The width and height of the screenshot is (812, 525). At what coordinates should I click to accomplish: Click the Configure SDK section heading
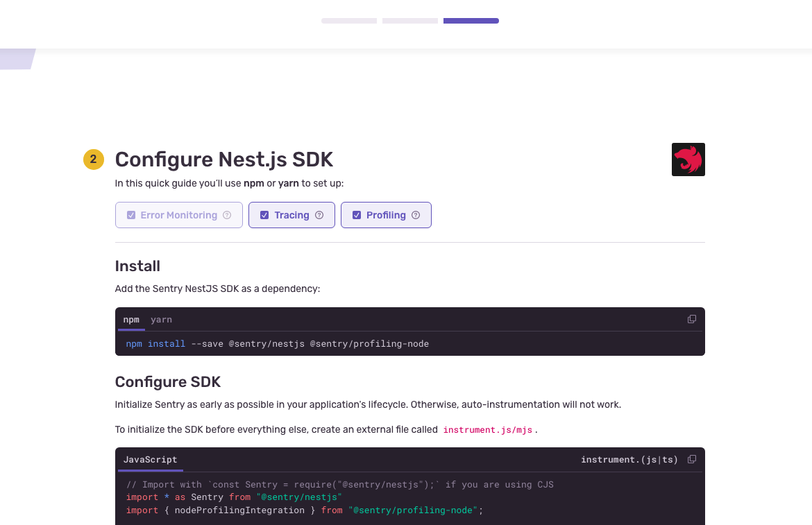pos(168,381)
